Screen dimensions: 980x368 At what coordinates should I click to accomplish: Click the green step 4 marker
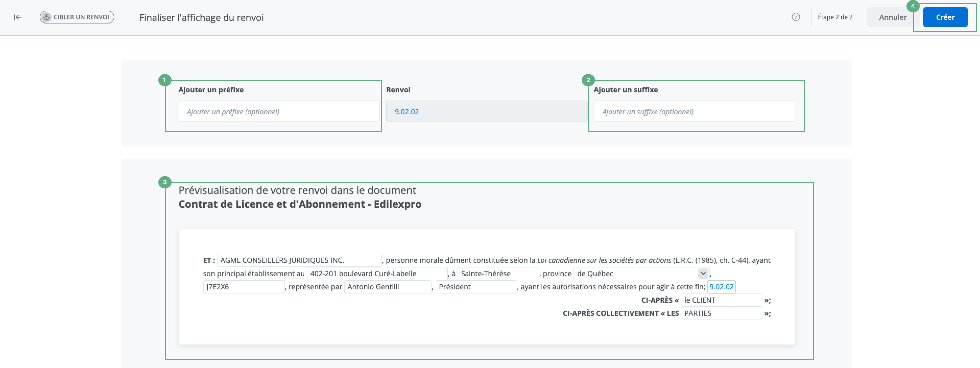tap(913, 6)
